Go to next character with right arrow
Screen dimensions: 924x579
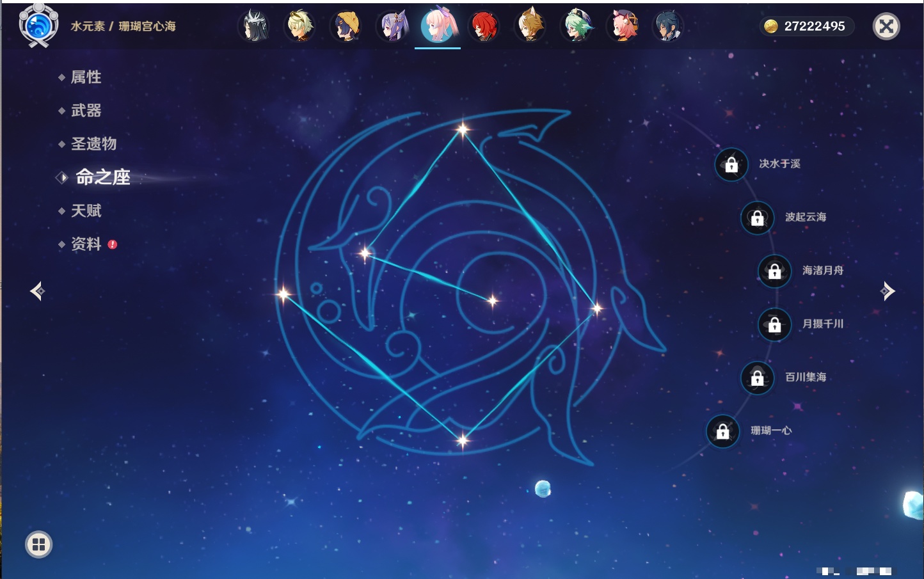coord(887,292)
